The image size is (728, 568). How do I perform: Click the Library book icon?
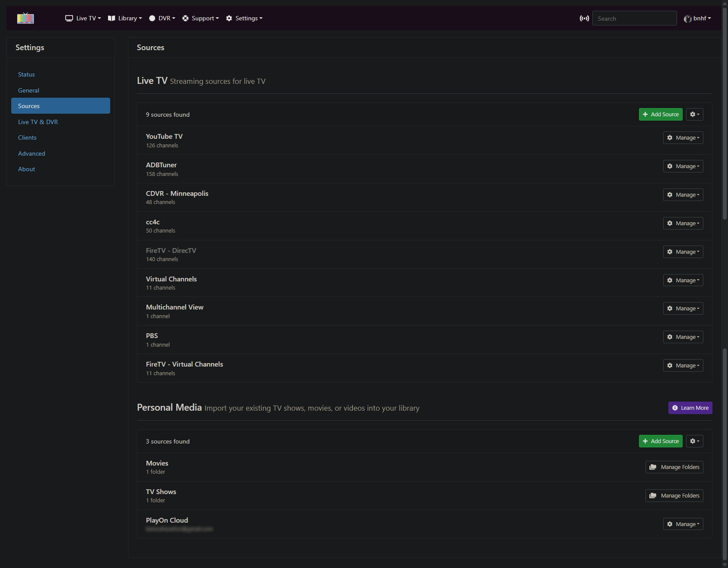(111, 18)
